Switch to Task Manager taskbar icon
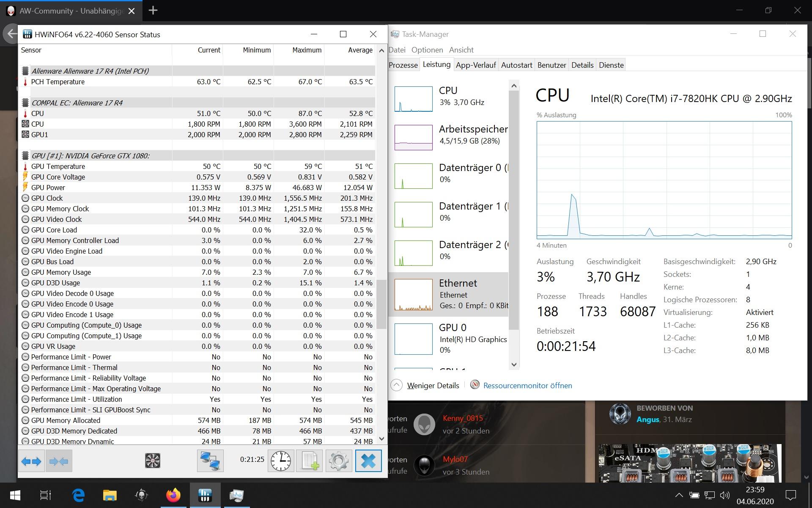Screen dimensions: 812x508 coord(236,495)
